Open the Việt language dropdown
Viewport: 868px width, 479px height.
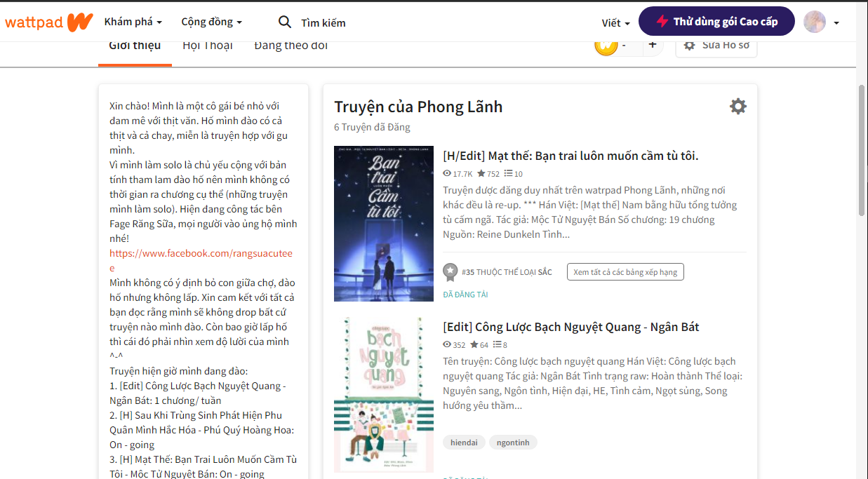615,22
